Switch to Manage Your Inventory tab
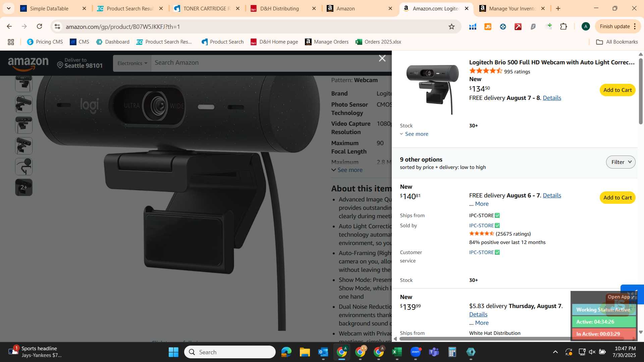 pos(512,9)
